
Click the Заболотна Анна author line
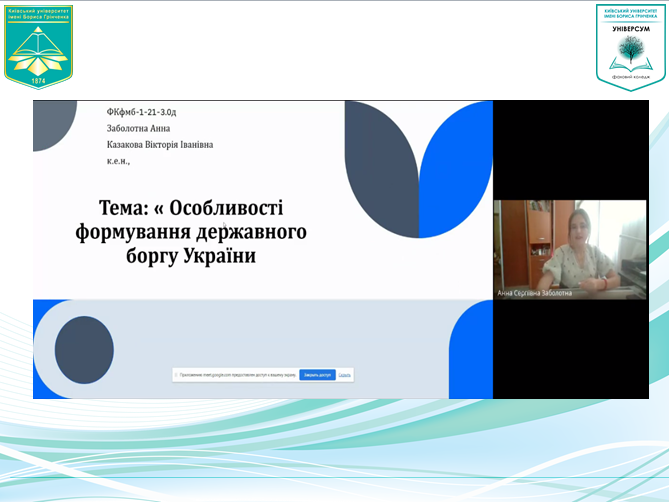[138, 128]
